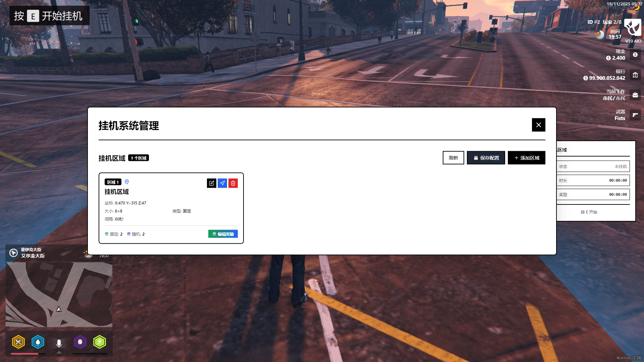Click the bank balance 99.900.052.042
This screenshot has height=362, width=644.
click(x=607, y=78)
